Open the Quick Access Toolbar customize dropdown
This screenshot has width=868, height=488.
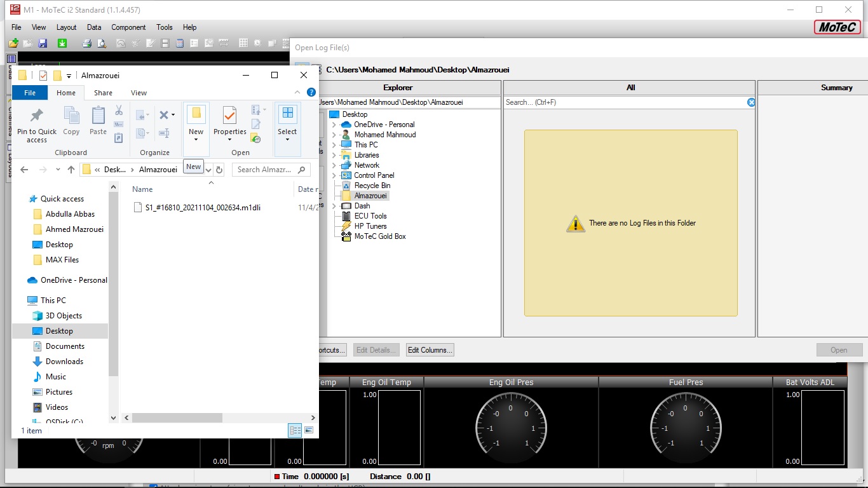pos(69,76)
